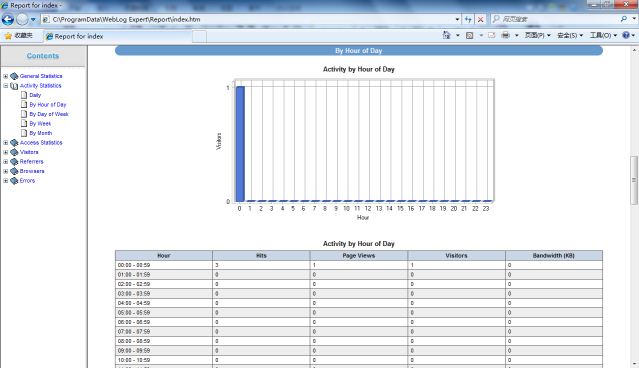Open the Access Statistics link
The width and height of the screenshot is (639, 368).
click(x=41, y=143)
